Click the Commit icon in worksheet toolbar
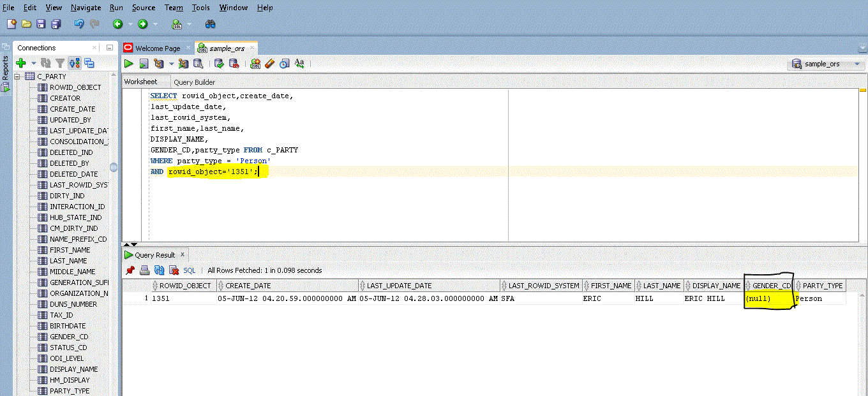868x396 pixels. 219,63
